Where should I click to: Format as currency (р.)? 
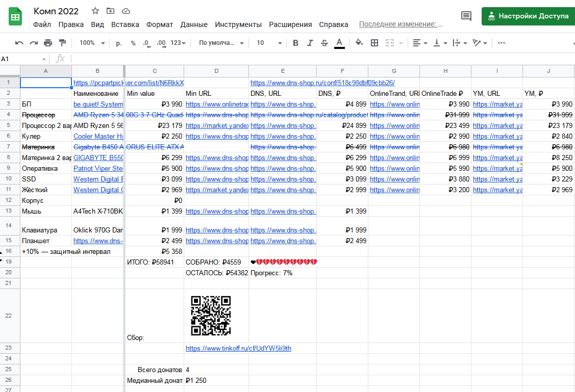coord(118,43)
